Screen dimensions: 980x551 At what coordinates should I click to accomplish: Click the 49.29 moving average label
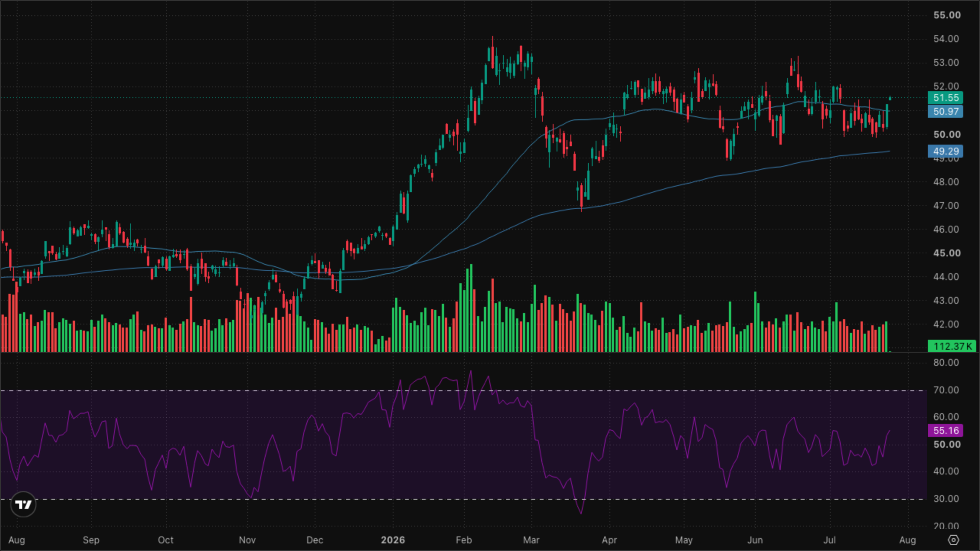946,151
